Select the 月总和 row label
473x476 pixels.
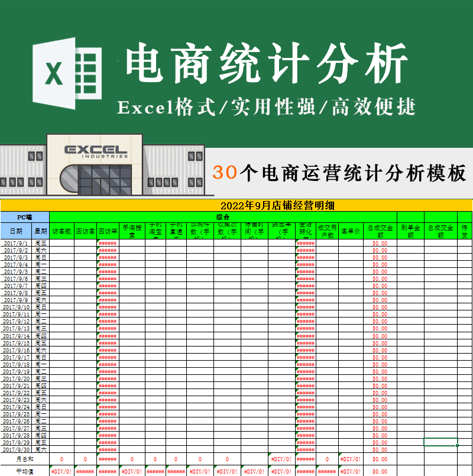coord(25,459)
